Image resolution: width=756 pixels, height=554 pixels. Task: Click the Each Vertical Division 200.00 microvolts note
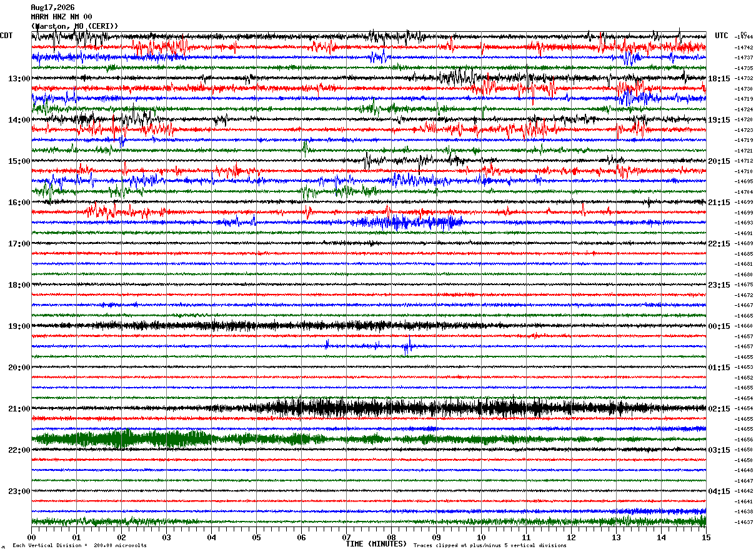tap(80, 546)
